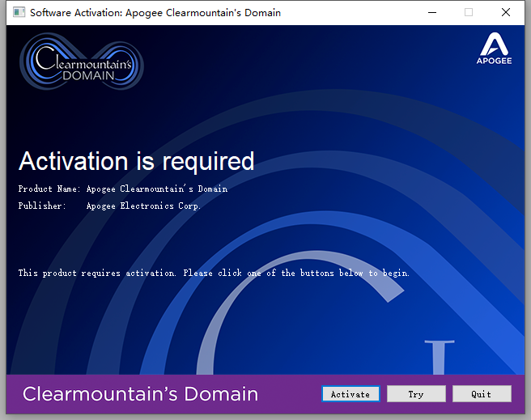Viewport: 531px width, 420px height.
Task: Click the 'This product requires activation' message
Action: [x=214, y=273]
